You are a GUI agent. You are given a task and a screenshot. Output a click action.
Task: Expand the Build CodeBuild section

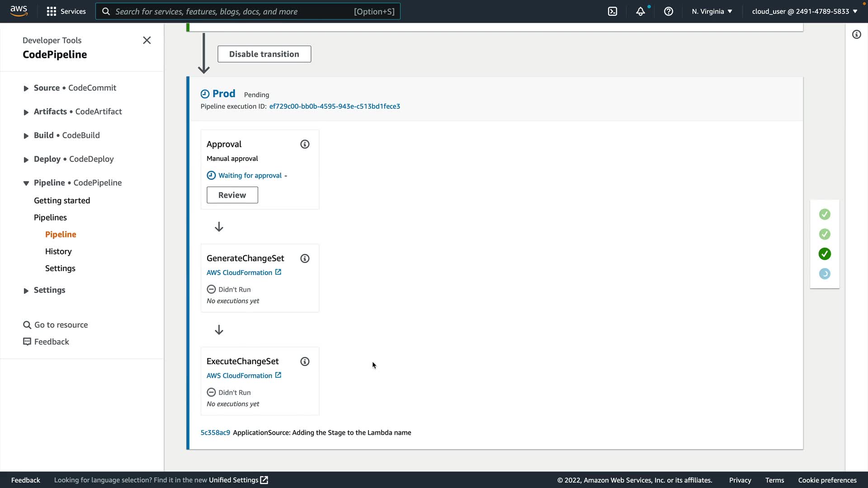pyautogui.click(x=26, y=136)
